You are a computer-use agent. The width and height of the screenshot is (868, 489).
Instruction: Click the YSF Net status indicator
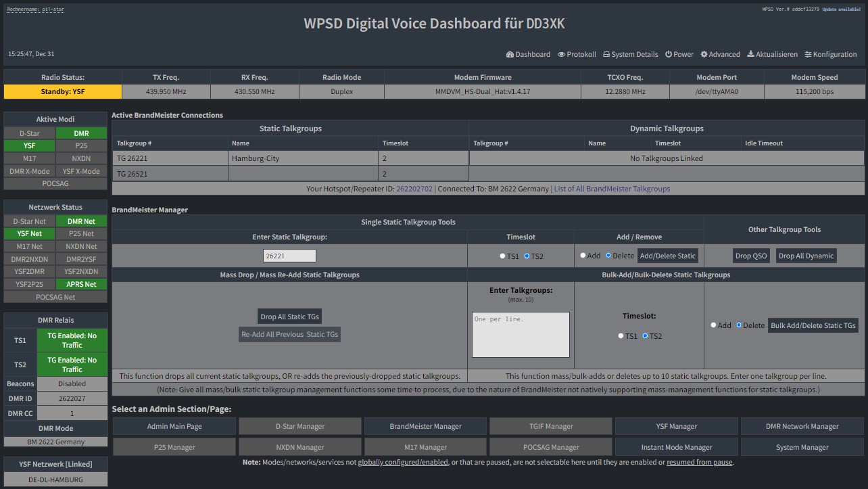click(30, 233)
